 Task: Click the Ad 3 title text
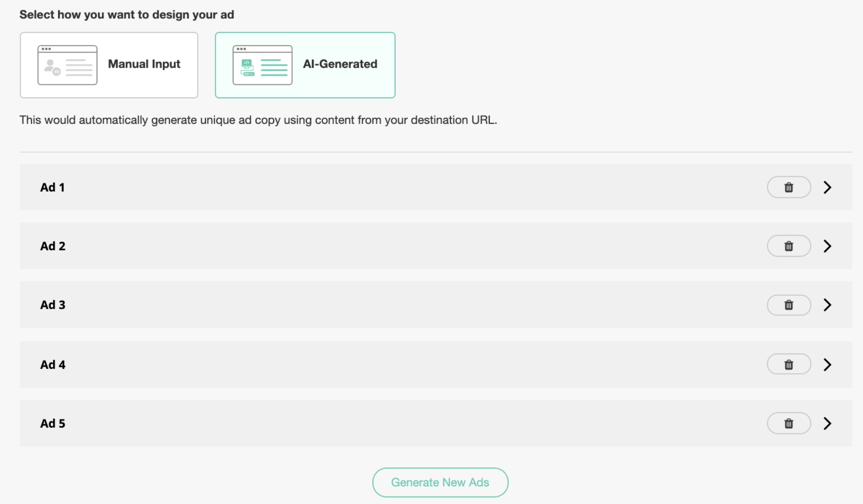tap(53, 305)
